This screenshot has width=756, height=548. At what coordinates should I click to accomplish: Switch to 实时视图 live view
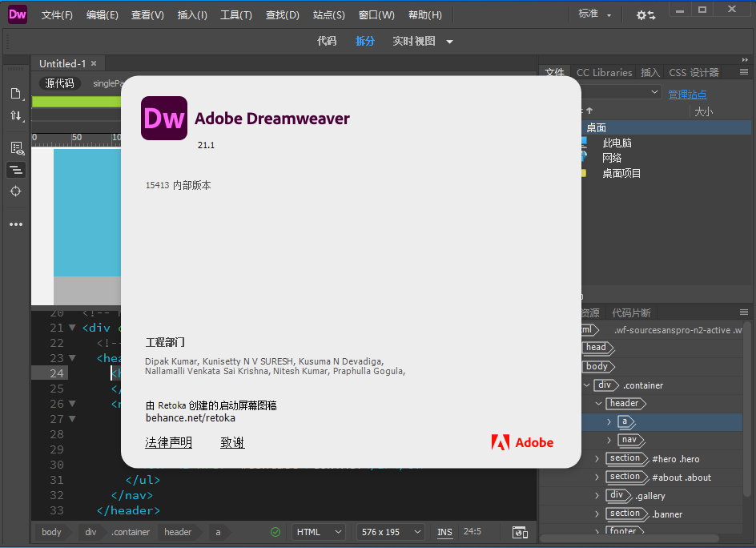click(x=414, y=41)
